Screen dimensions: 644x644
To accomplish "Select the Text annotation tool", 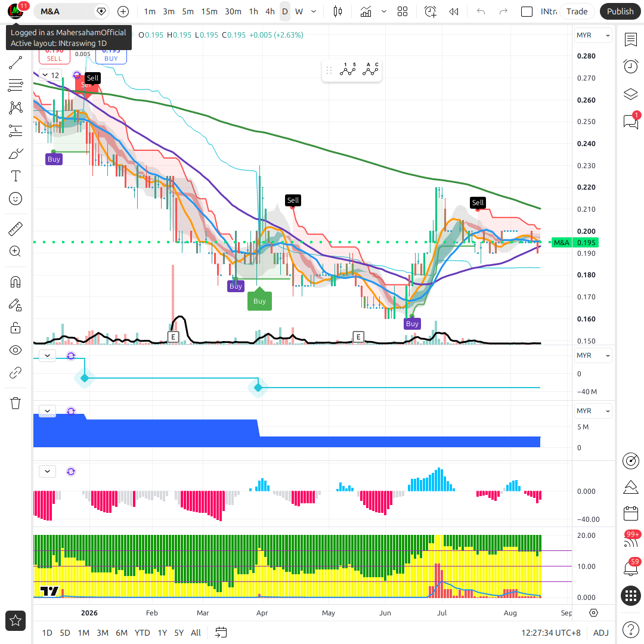I will pos(16,176).
